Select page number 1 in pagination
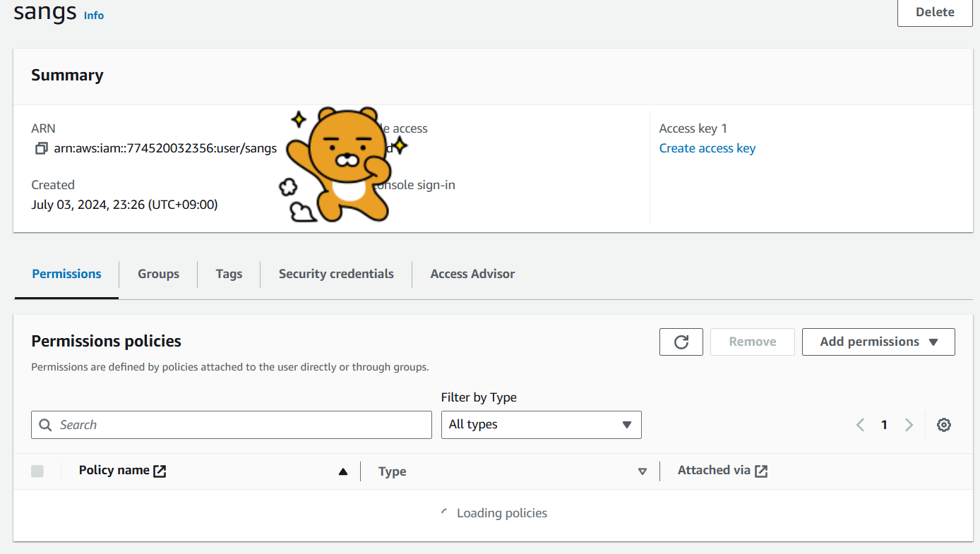Viewport: 980px width, 554px height. tap(884, 425)
